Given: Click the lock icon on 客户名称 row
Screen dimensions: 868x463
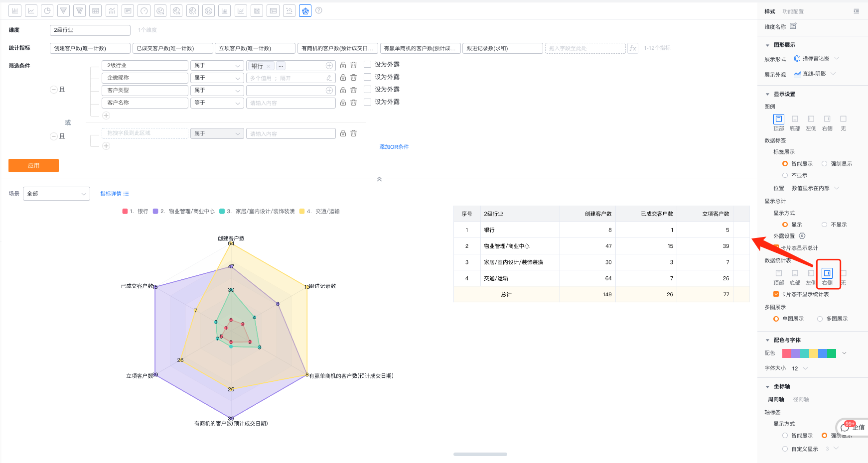Looking at the screenshot, I should coord(343,103).
